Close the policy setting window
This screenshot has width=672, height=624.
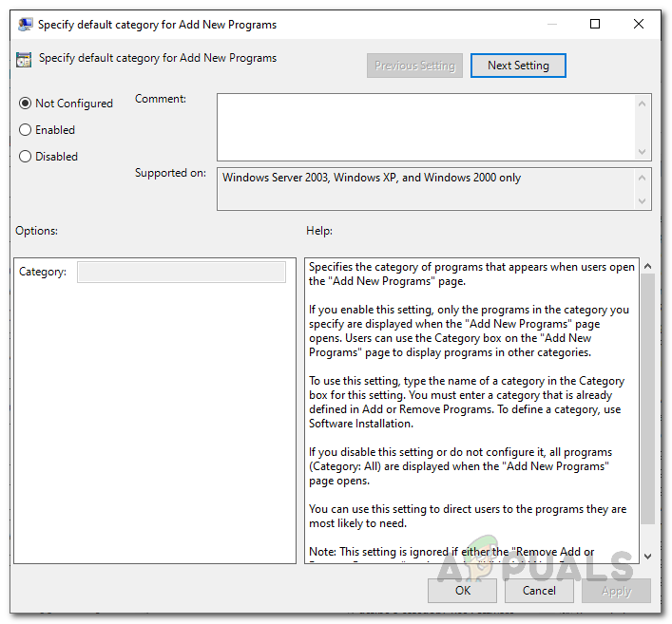[639, 24]
